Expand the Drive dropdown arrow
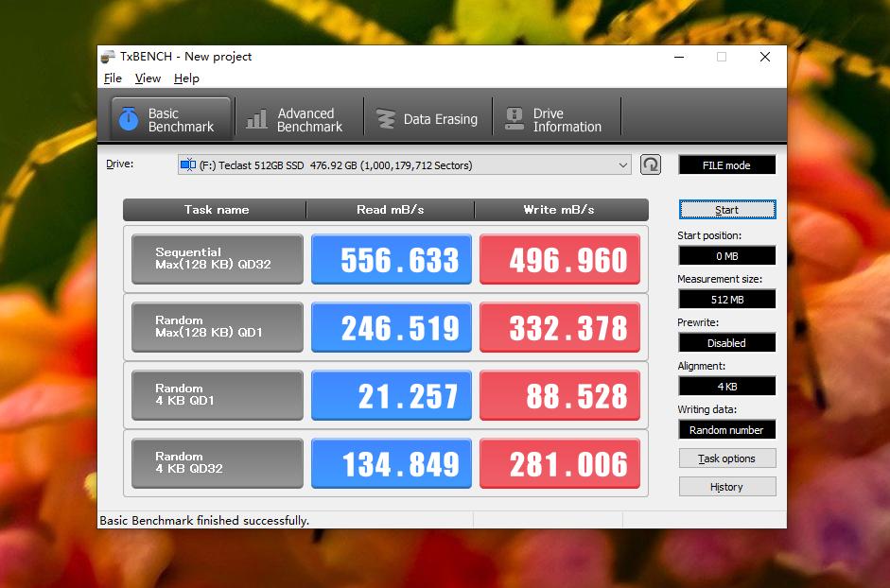This screenshot has width=890, height=588. click(623, 165)
